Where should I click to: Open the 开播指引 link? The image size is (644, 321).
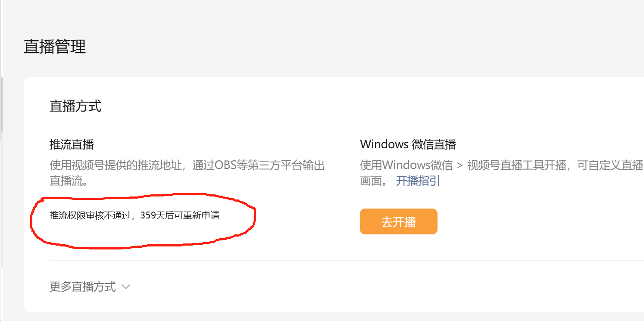(x=418, y=181)
